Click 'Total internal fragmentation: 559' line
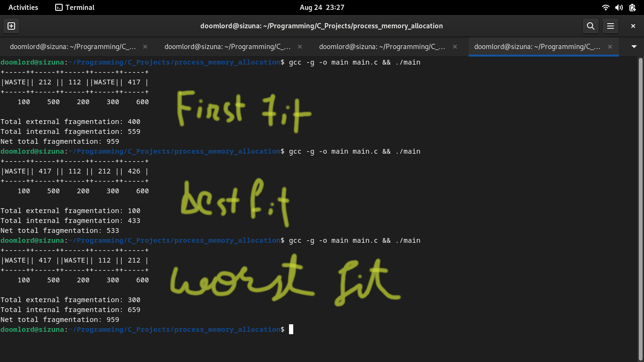This screenshot has width=644, height=362. pos(71,132)
